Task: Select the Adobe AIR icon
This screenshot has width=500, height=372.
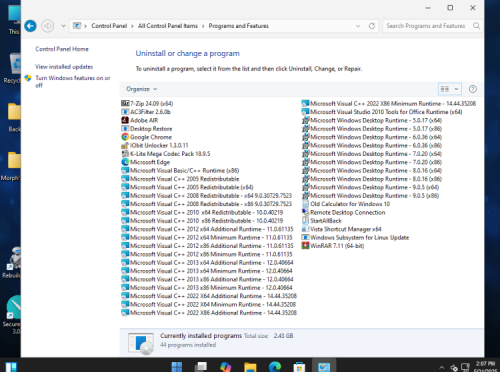Action: pyautogui.click(x=125, y=120)
